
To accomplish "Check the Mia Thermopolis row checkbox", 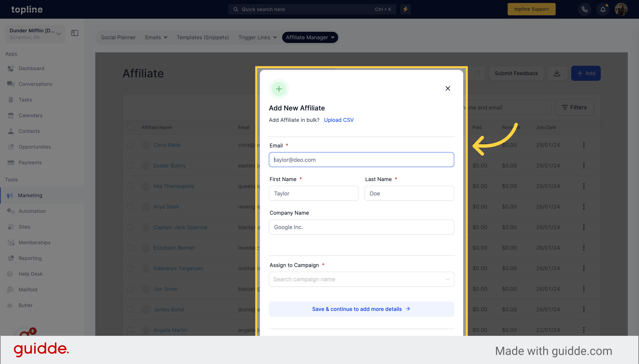I will click(x=130, y=186).
